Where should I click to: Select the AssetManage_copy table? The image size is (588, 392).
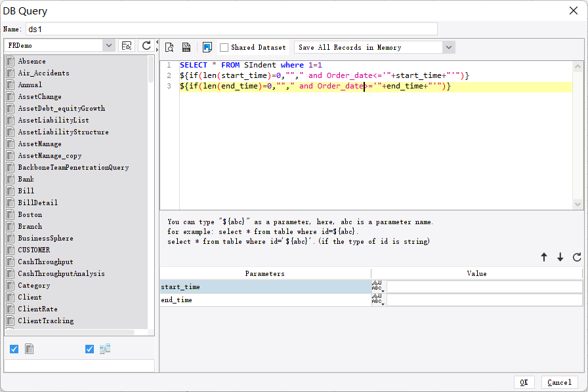(50, 155)
